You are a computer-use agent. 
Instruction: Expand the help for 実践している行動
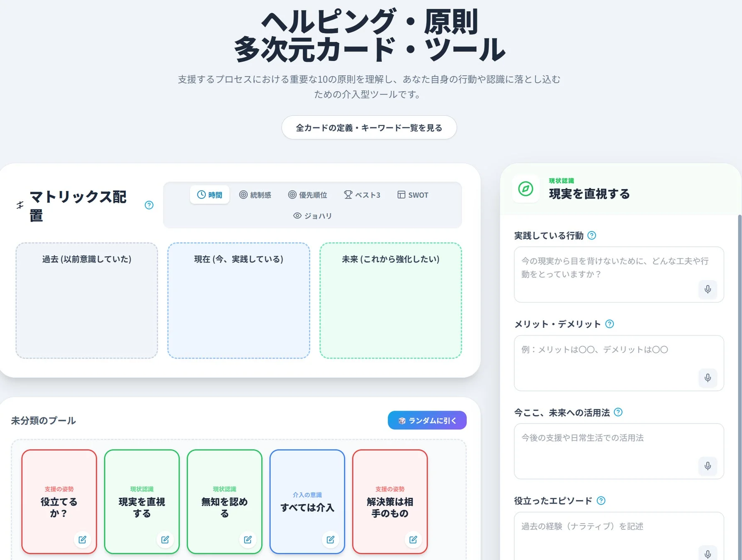(593, 236)
